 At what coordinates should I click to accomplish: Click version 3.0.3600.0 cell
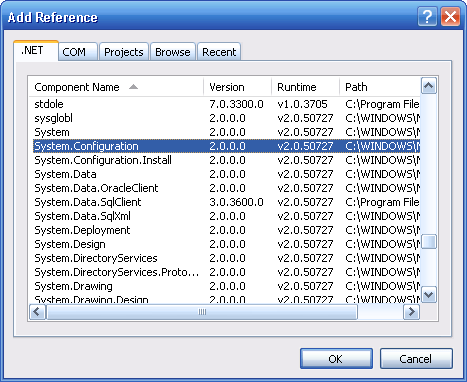tap(236, 202)
